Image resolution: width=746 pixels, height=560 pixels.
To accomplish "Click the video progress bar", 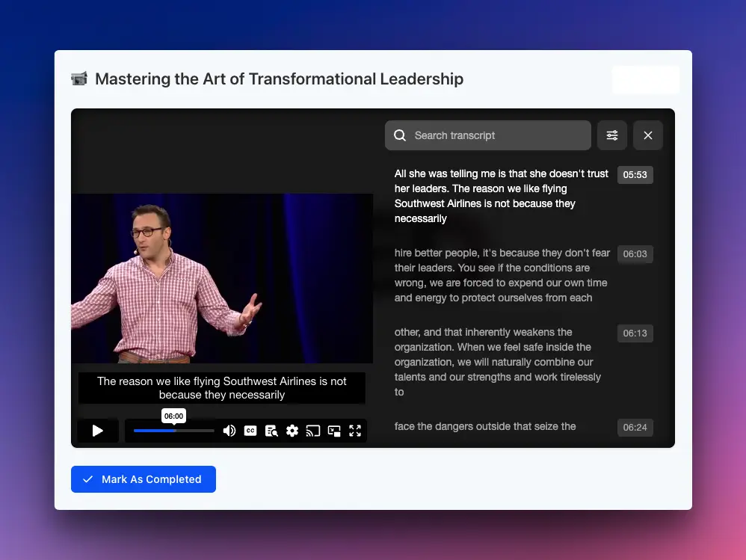I will [x=173, y=431].
